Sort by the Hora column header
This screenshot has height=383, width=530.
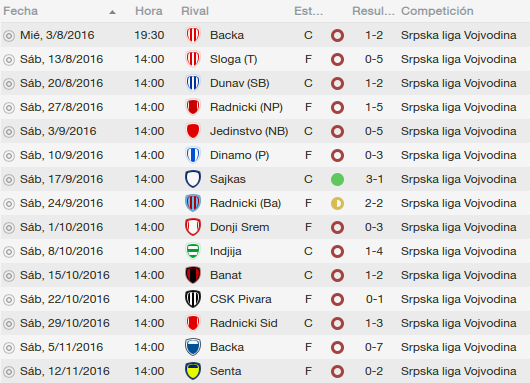click(149, 11)
